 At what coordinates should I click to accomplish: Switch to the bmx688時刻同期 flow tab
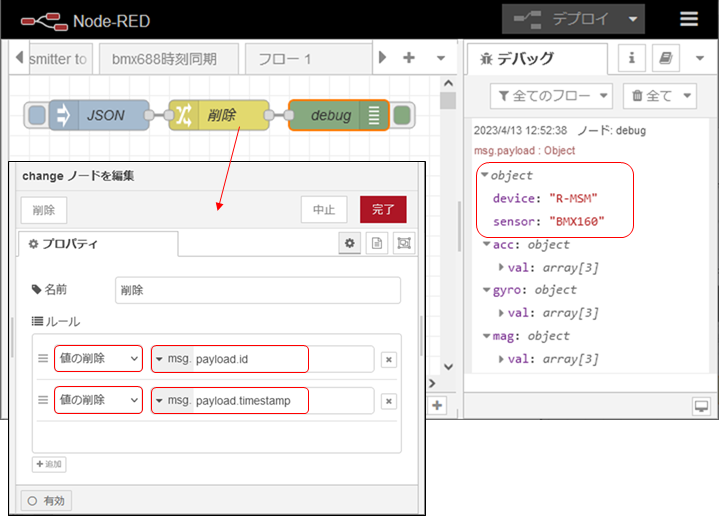pyautogui.click(x=164, y=58)
